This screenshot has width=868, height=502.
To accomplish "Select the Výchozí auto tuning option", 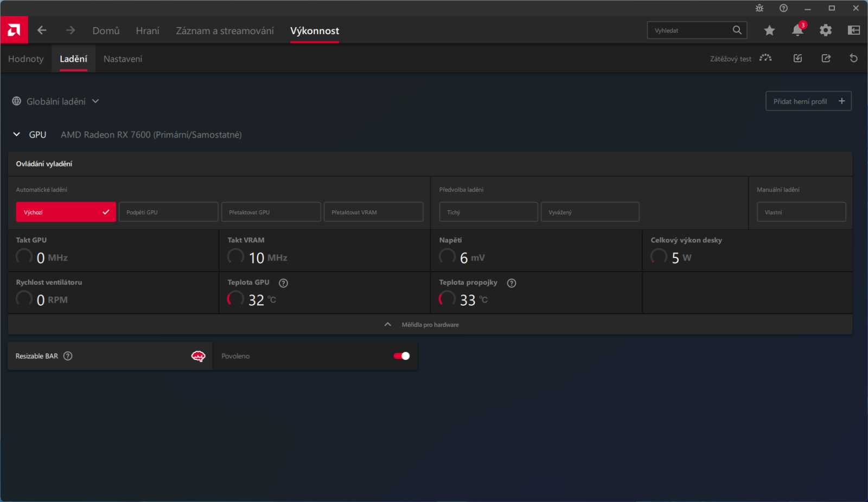I will coord(66,212).
